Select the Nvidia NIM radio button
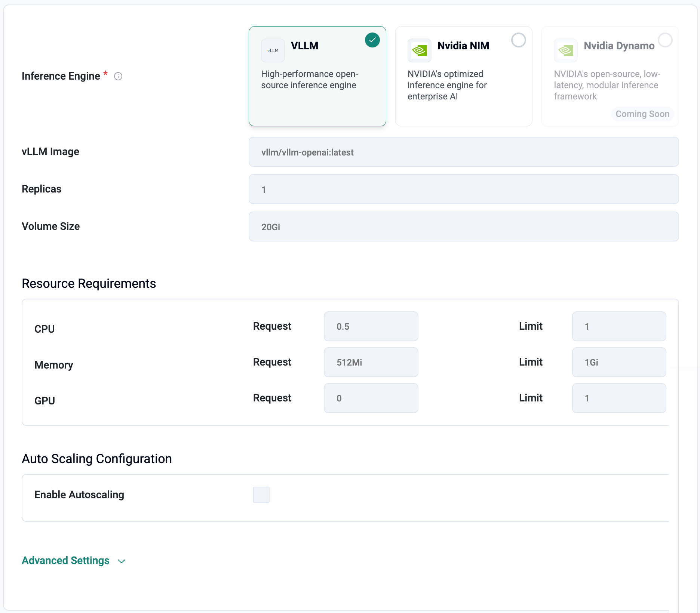The width and height of the screenshot is (700, 613). [518, 40]
